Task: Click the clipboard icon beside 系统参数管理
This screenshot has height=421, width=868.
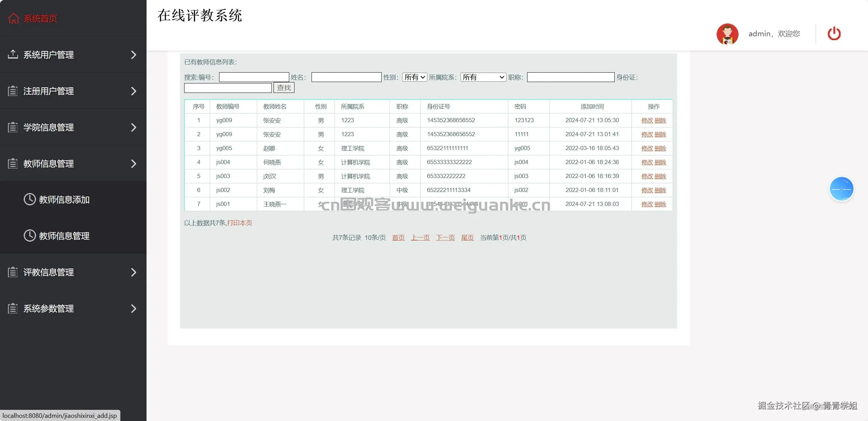Action: [13, 309]
